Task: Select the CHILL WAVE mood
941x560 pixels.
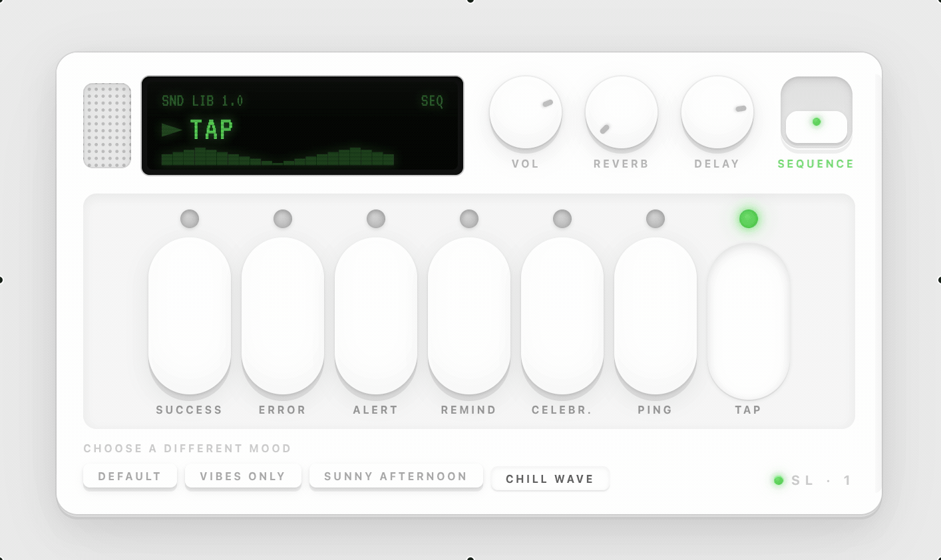Action: [x=550, y=479]
